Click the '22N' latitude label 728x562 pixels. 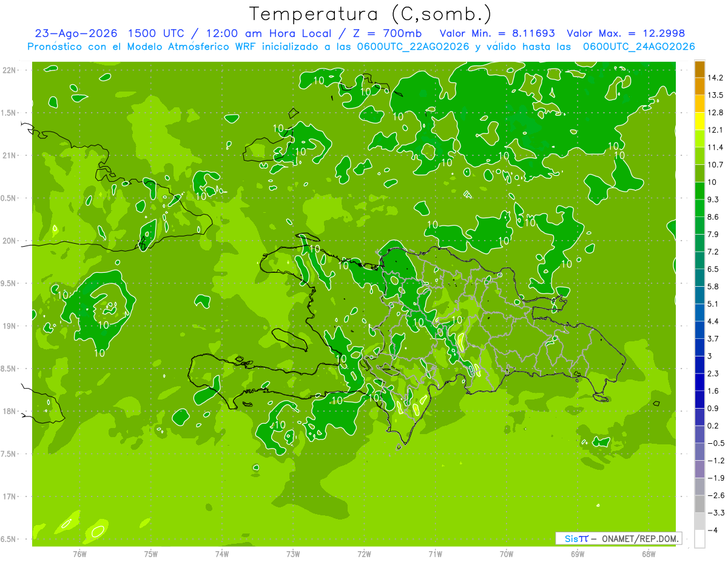(8, 70)
